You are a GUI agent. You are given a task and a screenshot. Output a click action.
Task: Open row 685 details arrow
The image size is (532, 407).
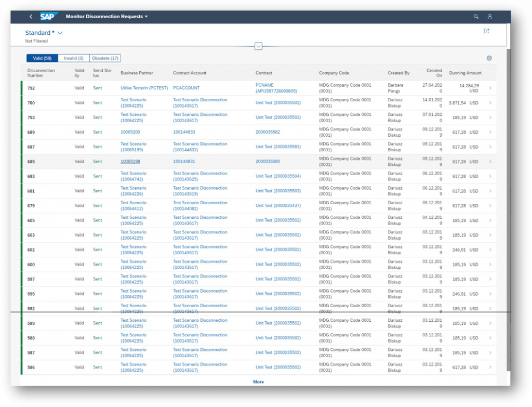pyautogui.click(x=490, y=162)
